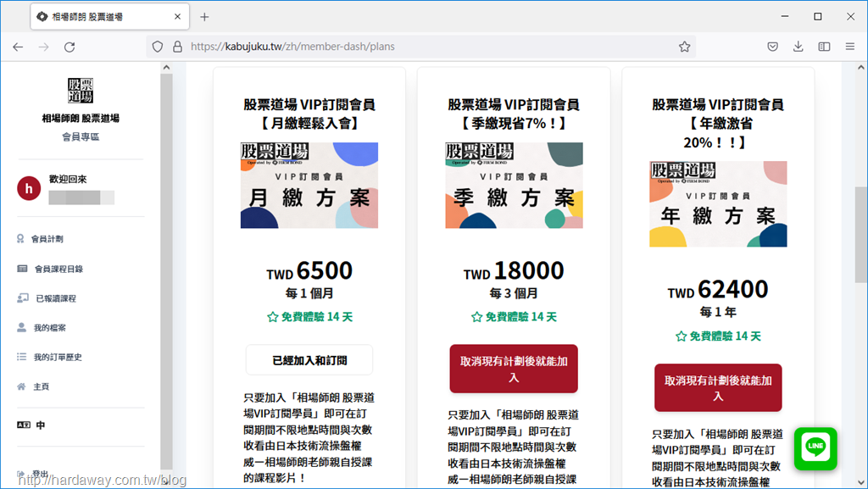The image size is (868, 489).
Task: Click the red user avatar 'h'
Action: 29,188
